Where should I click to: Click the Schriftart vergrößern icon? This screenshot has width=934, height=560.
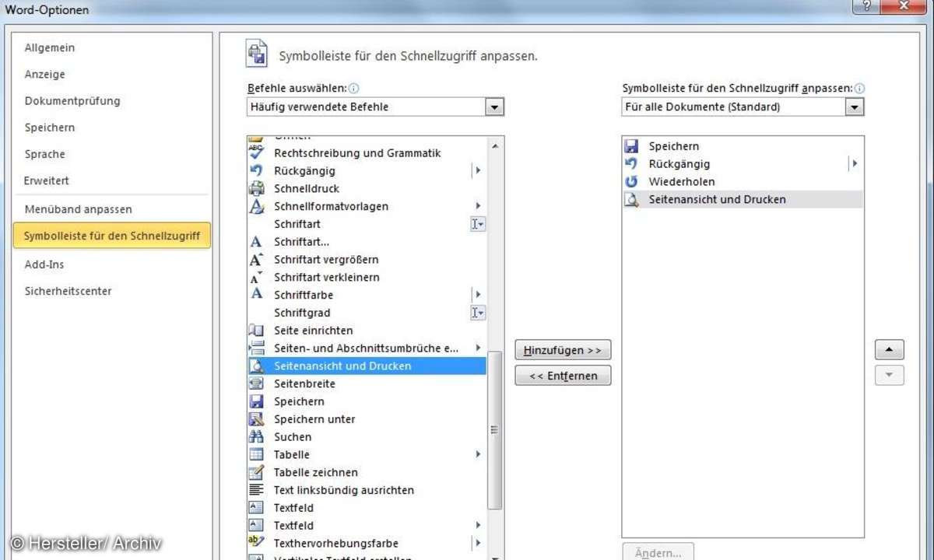(x=256, y=260)
